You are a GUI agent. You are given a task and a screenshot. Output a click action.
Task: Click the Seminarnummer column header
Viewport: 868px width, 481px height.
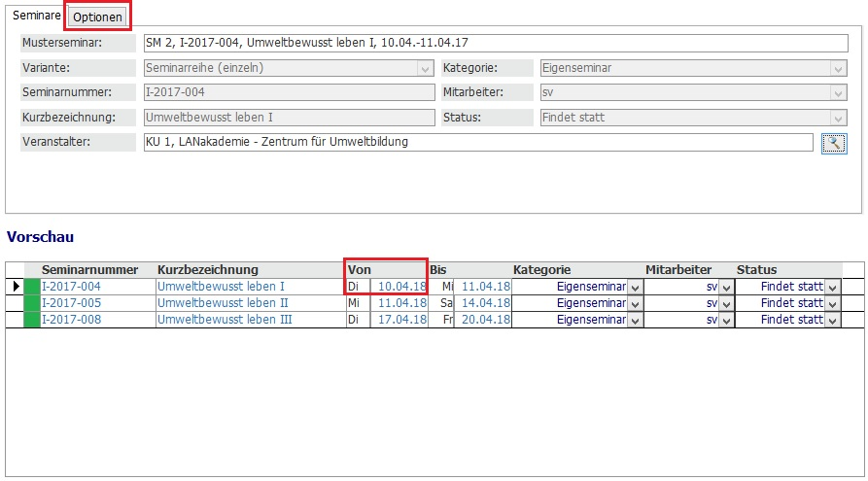point(89,269)
